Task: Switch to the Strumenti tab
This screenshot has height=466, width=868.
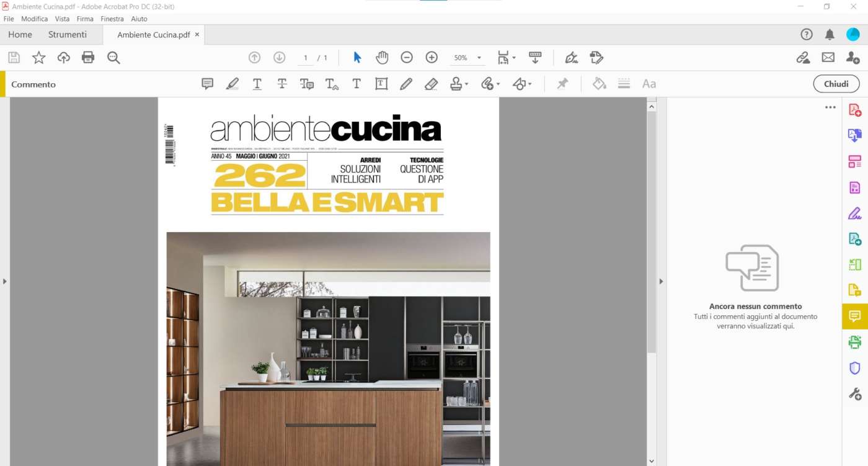Action: (x=68, y=35)
